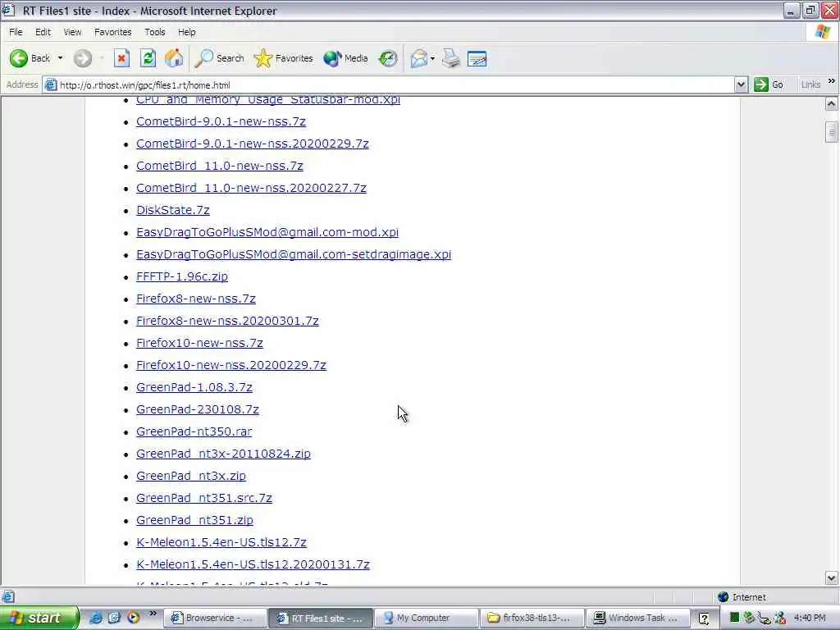840x630 pixels.
Task: Click the Go button
Action: tap(769, 84)
